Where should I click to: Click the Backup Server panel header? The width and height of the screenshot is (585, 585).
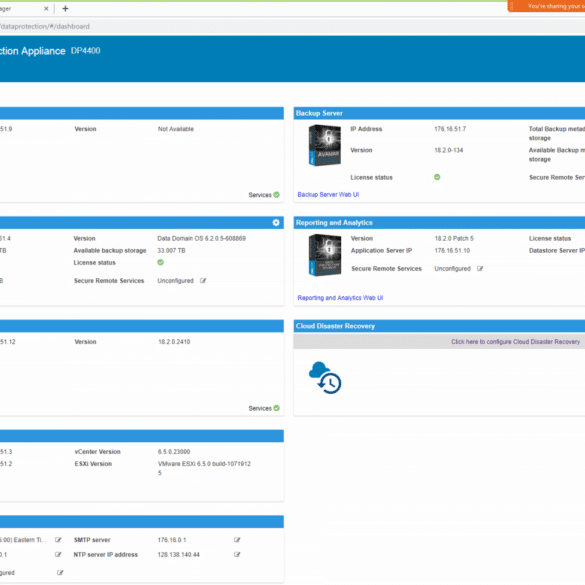[439, 113]
